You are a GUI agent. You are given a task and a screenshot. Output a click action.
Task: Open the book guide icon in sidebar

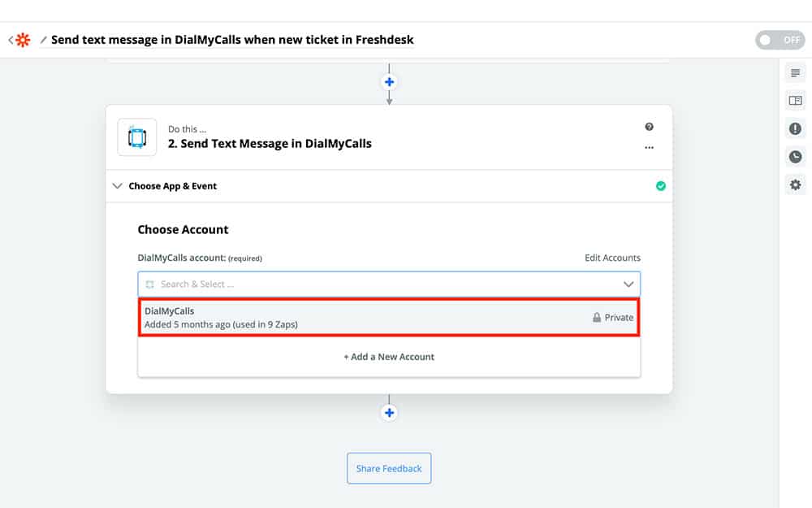click(x=795, y=101)
